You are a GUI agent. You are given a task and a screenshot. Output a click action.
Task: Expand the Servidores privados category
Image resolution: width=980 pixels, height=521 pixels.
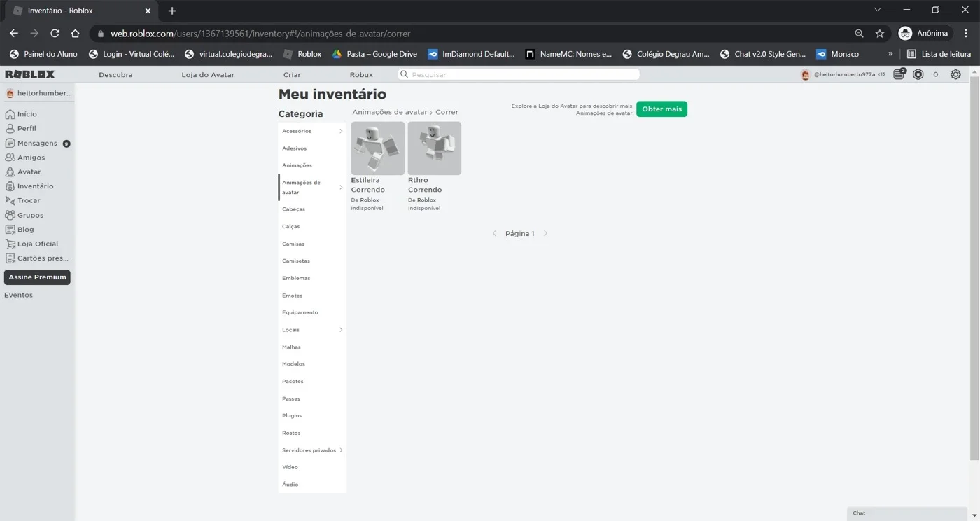click(312, 450)
